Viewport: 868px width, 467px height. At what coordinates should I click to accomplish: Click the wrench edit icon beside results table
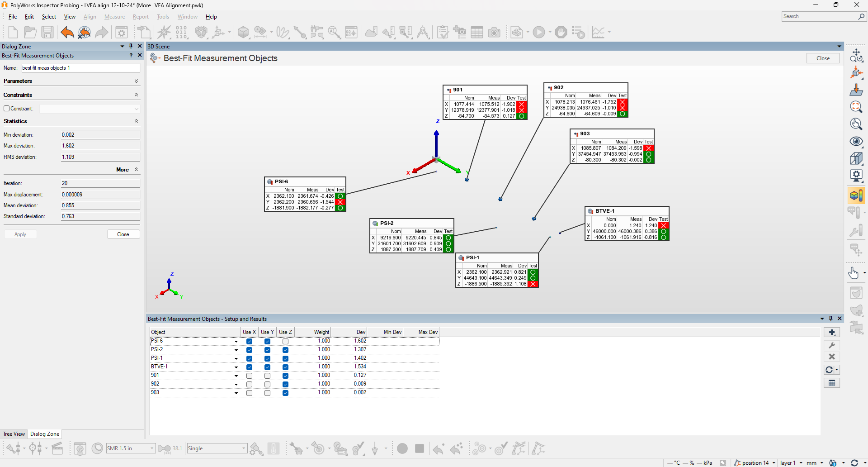pos(832,345)
